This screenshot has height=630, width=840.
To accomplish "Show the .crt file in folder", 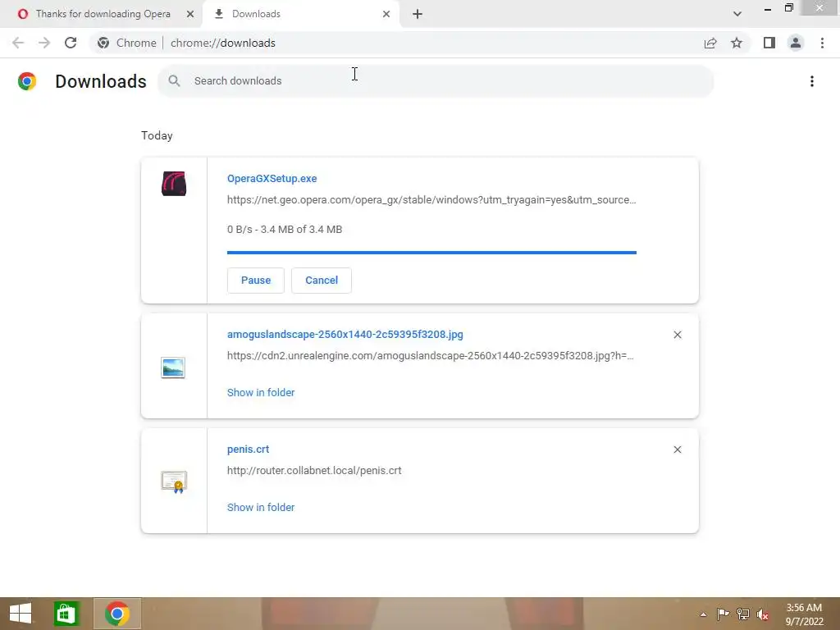I will click(x=261, y=507).
